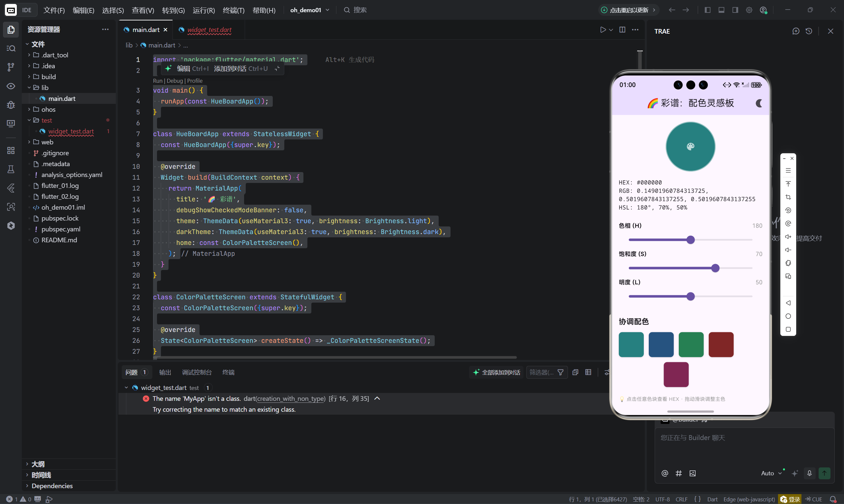The height and width of the screenshot is (504, 844).
Task: Expand the build folder
Action: 48,77
